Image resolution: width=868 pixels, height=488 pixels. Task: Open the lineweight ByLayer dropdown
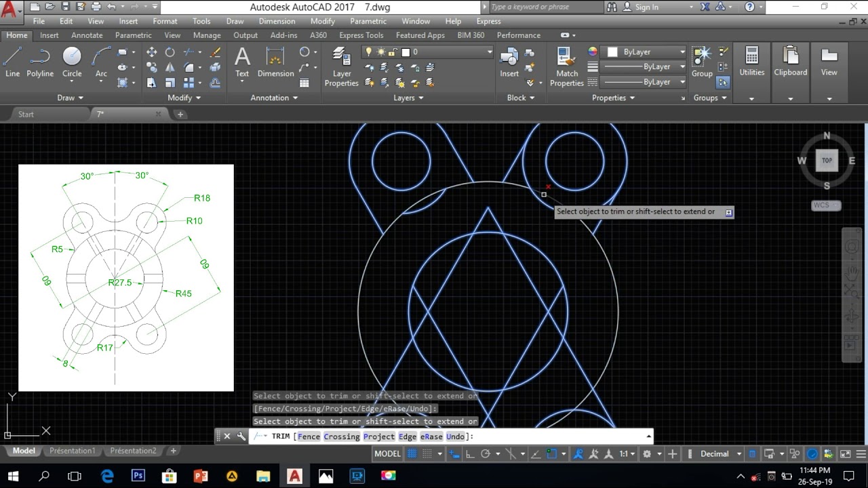(x=644, y=66)
